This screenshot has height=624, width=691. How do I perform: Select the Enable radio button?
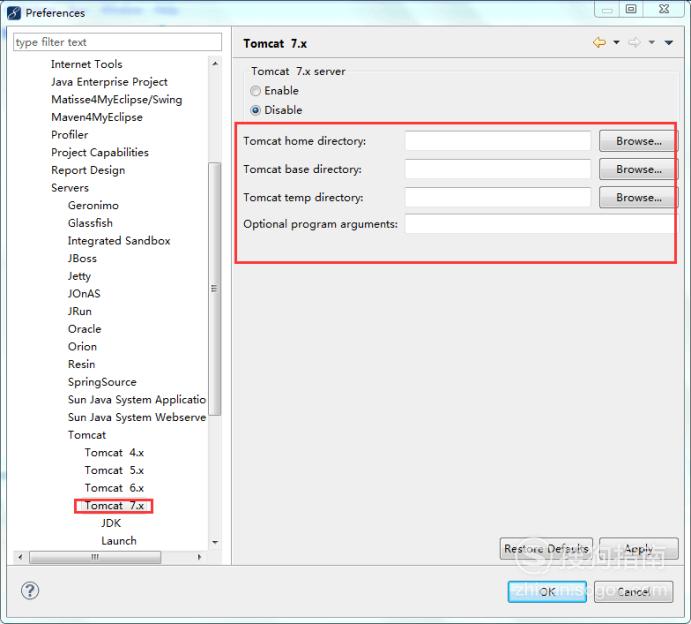(x=255, y=91)
